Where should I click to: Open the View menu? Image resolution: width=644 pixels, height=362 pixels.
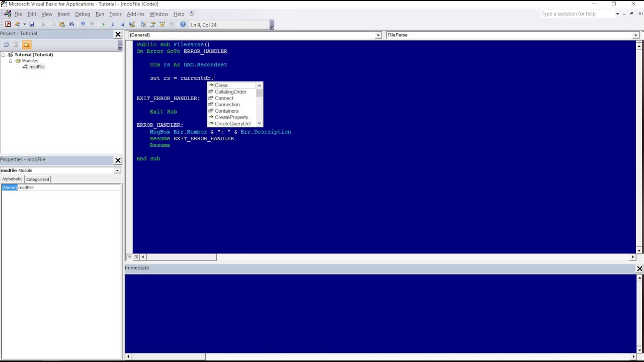click(47, 14)
